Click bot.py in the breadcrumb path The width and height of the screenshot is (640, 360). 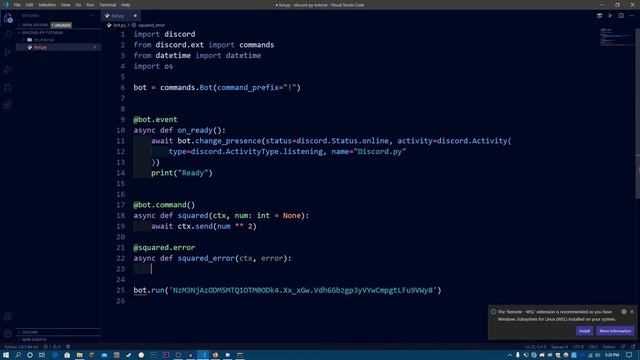(119, 25)
